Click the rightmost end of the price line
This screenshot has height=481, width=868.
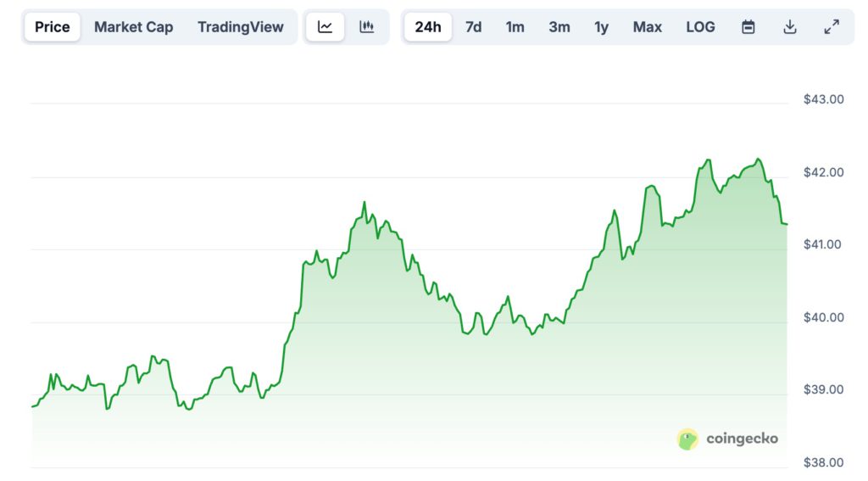787,224
